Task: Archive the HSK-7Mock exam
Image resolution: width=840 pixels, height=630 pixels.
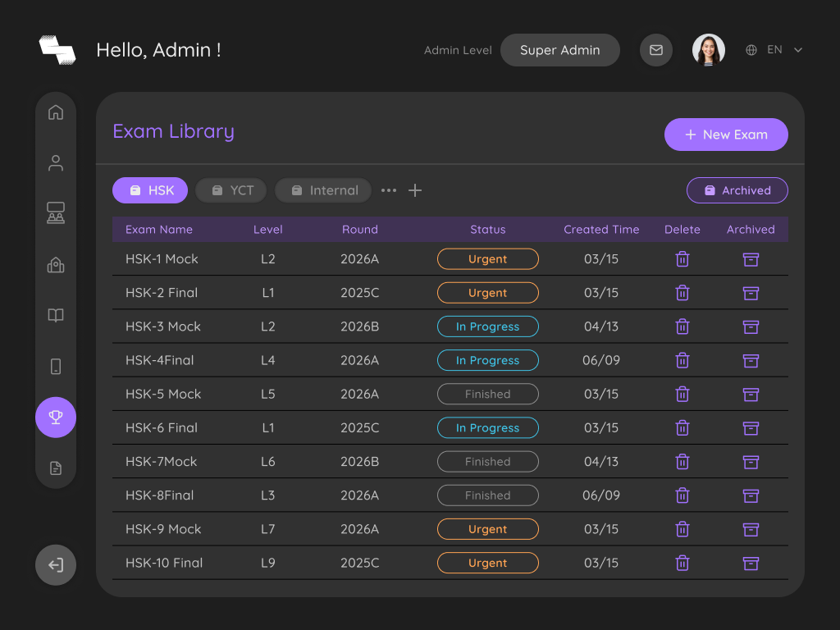Action: 751,462
